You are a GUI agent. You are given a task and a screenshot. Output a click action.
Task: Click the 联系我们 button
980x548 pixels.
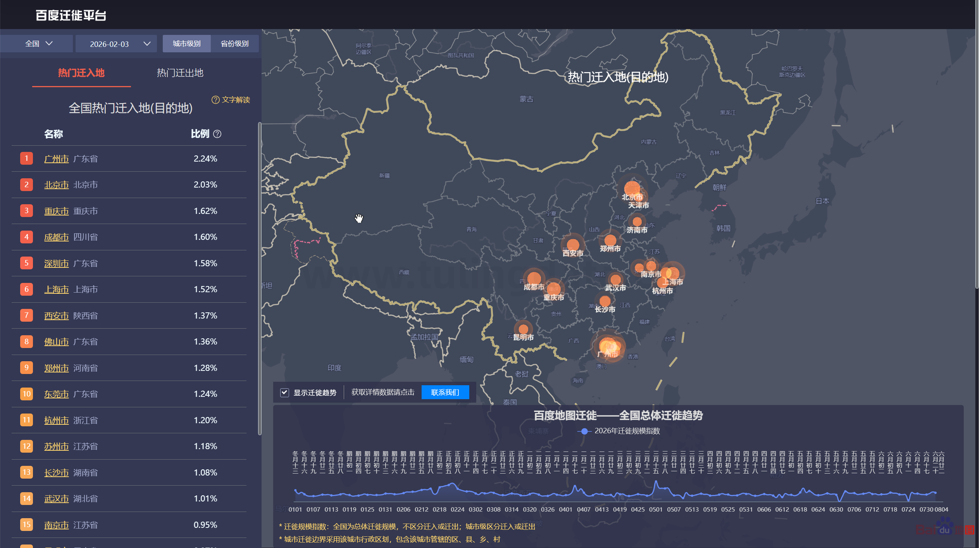coord(445,393)
